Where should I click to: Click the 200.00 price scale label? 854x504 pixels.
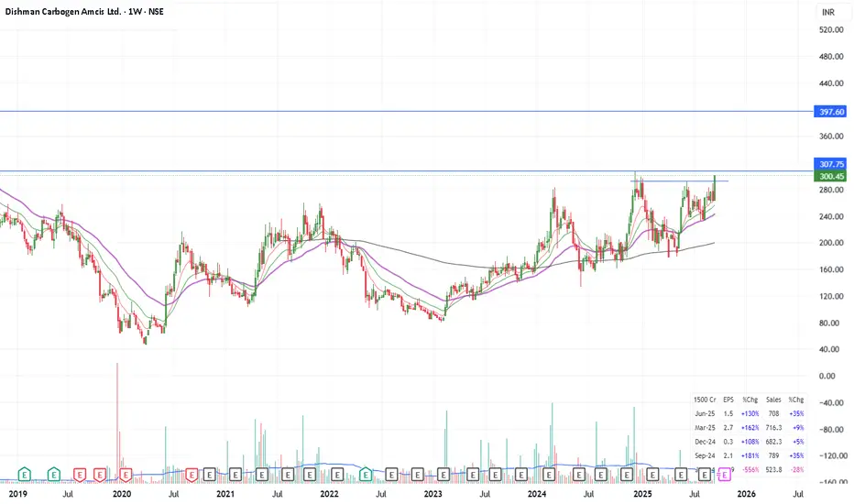(x=831, y=243)
